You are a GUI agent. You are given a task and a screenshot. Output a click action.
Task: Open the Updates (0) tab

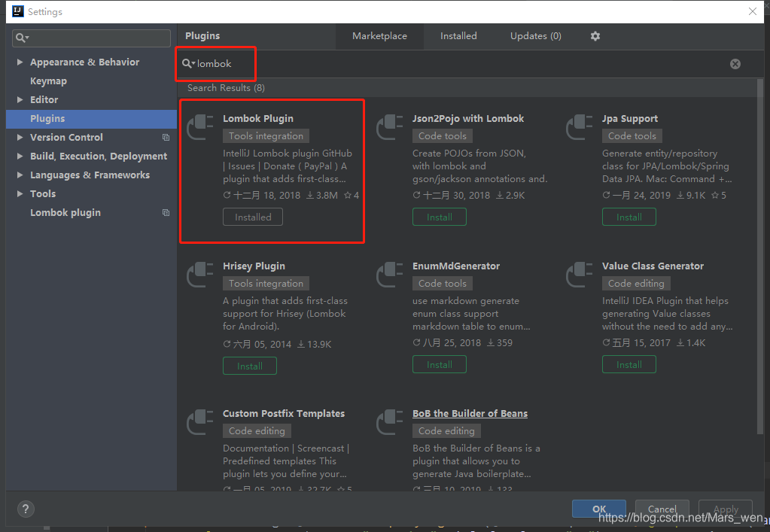click(x=535, y=36)
